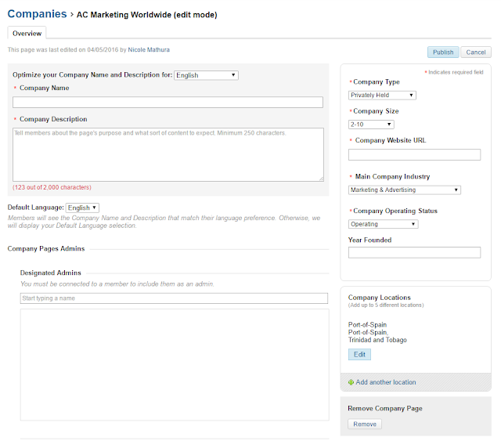Open the Company Size 2-10 dropdown
This screenshot has height=448, width=501.
(371, 125)
